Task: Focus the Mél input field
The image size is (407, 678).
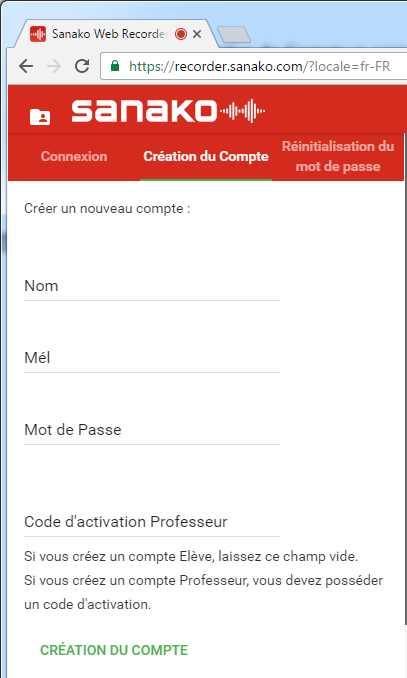Action: coord(152,358)
